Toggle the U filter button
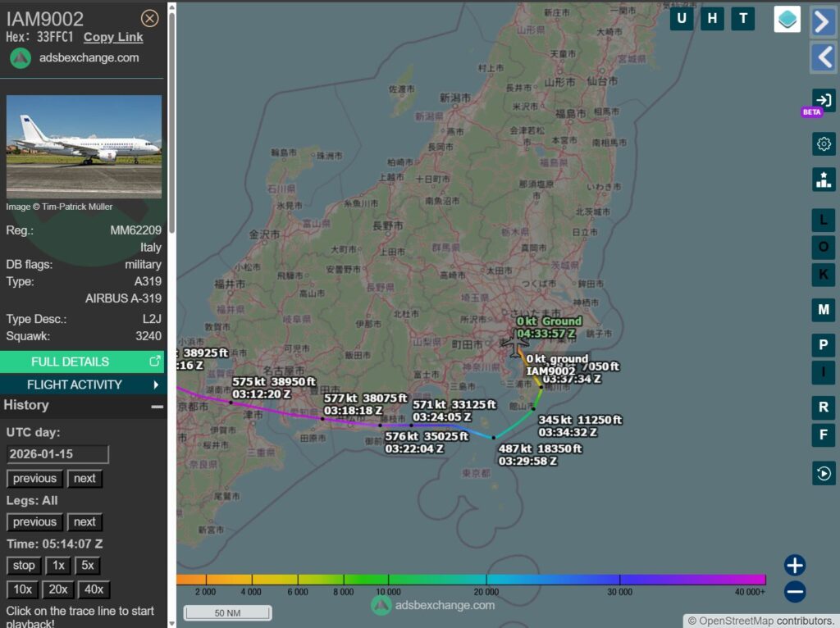The width and height of the screenshot is (840, 628). [682, 18]
